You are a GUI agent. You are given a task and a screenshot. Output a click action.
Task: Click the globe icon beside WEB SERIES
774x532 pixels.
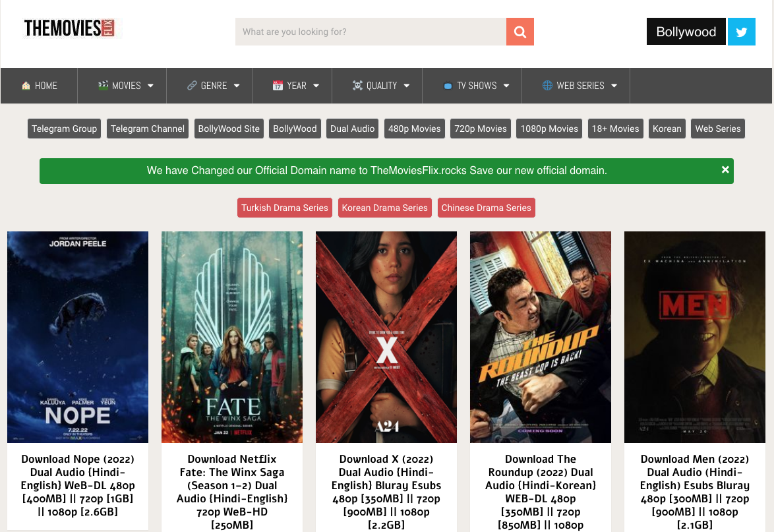(547, 86)
